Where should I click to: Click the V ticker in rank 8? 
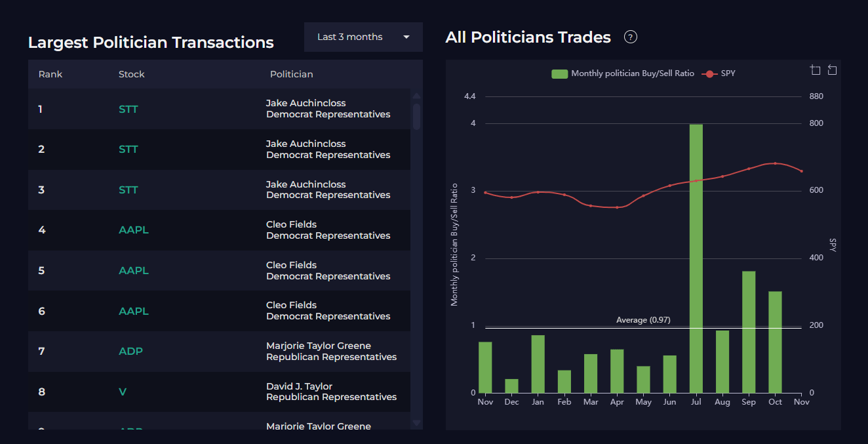point(123,392)
